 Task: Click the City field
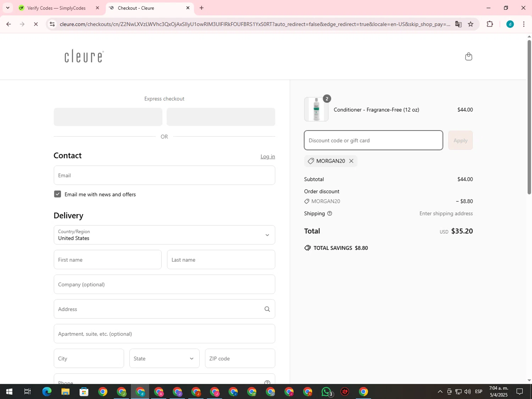pos(89,358)
